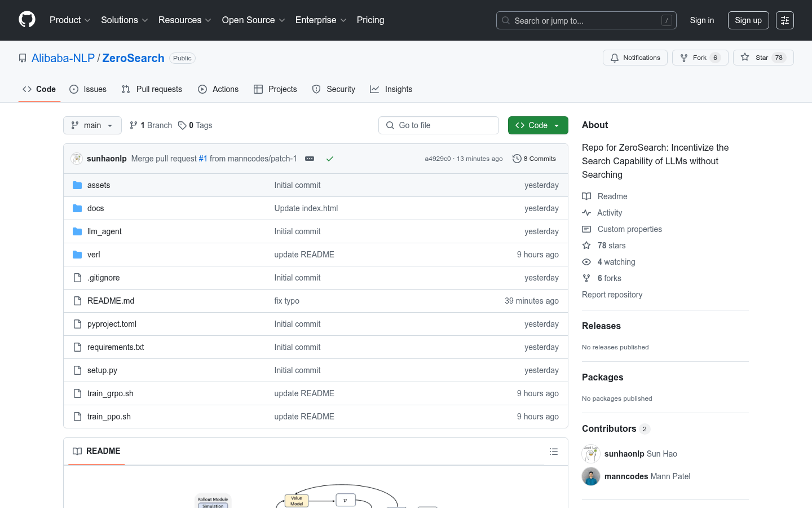View manncodes contributor avatar
The height and width of the screenshot is (508, 812).
click(591, 476)
